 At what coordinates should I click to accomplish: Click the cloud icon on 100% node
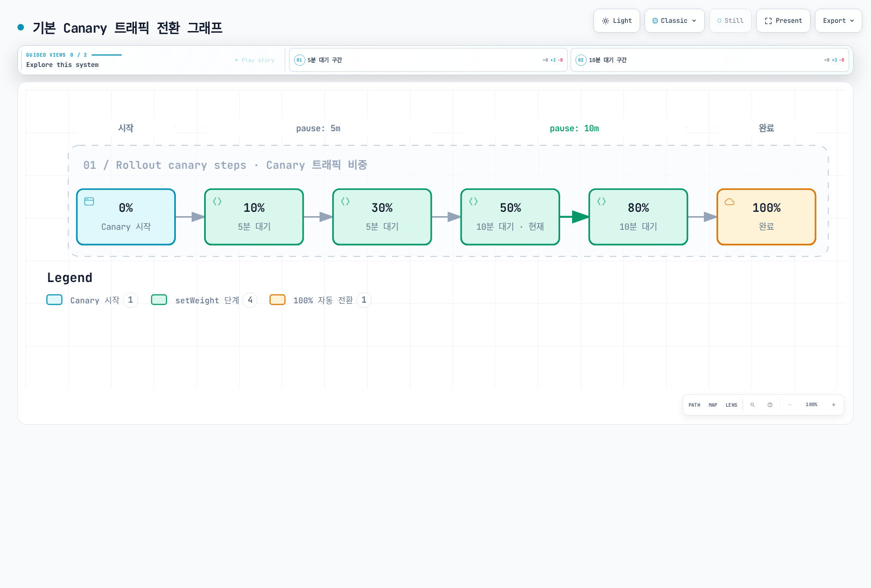pyautogui.click(x=729, y=201)
